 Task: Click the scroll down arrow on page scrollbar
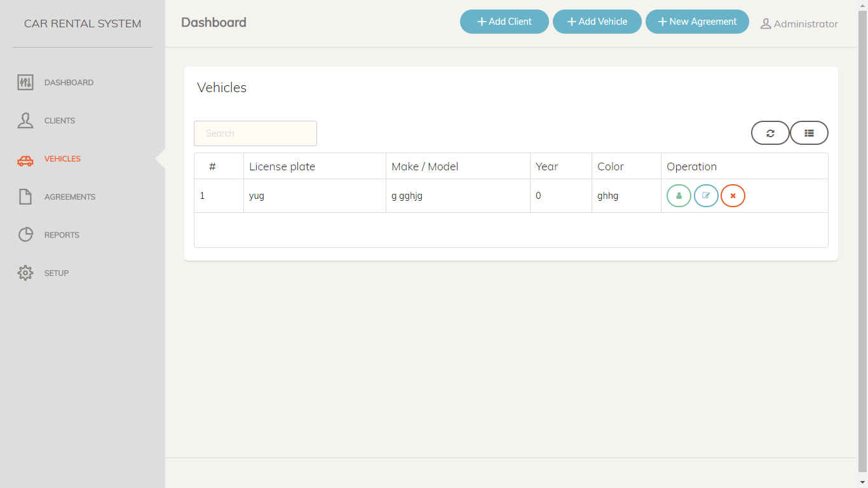pyautogui.click(x=862, y=482)
